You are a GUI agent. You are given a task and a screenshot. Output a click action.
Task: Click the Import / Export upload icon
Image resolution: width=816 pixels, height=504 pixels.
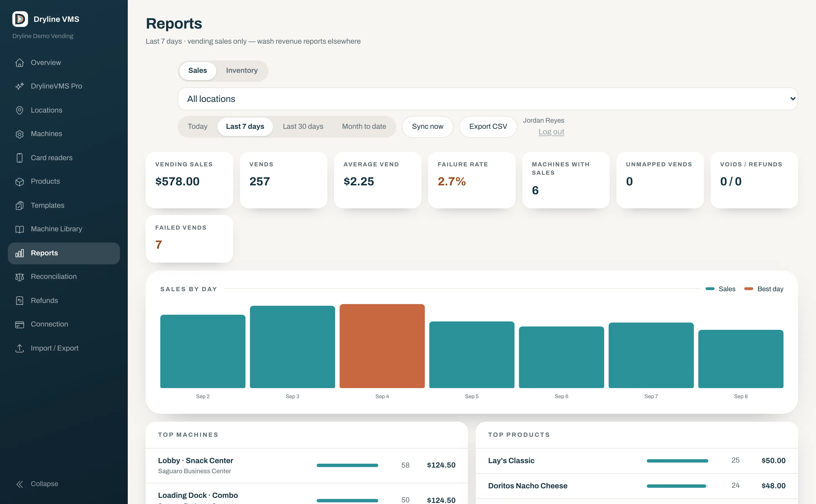click(20, 348)
